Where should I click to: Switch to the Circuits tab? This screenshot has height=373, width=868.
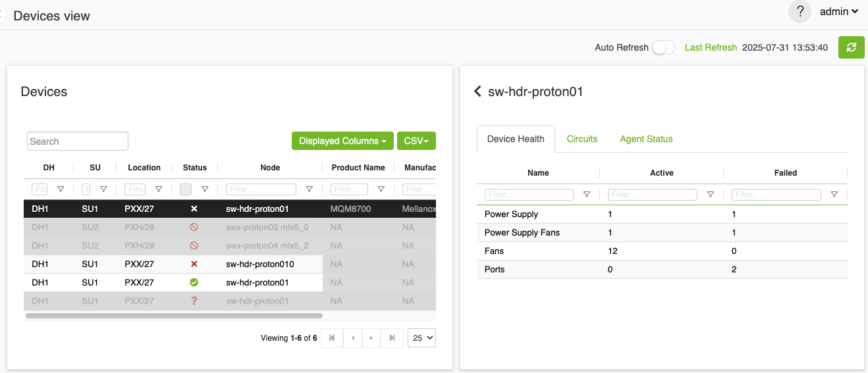coord(582,139)
